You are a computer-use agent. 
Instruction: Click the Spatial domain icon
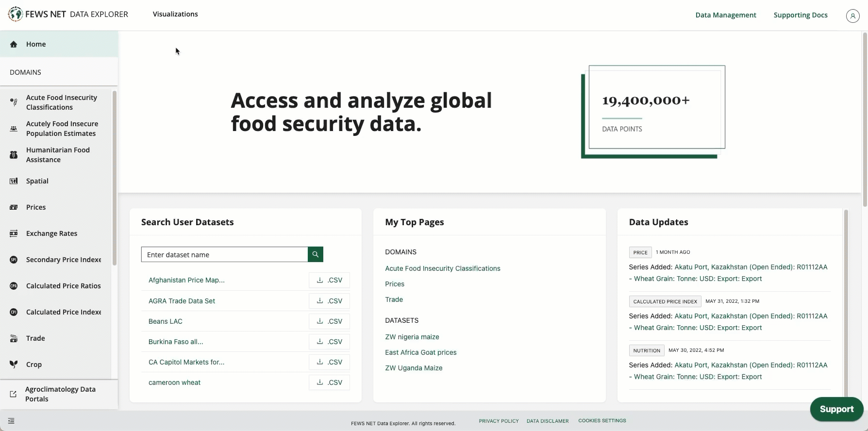point(14,181)
